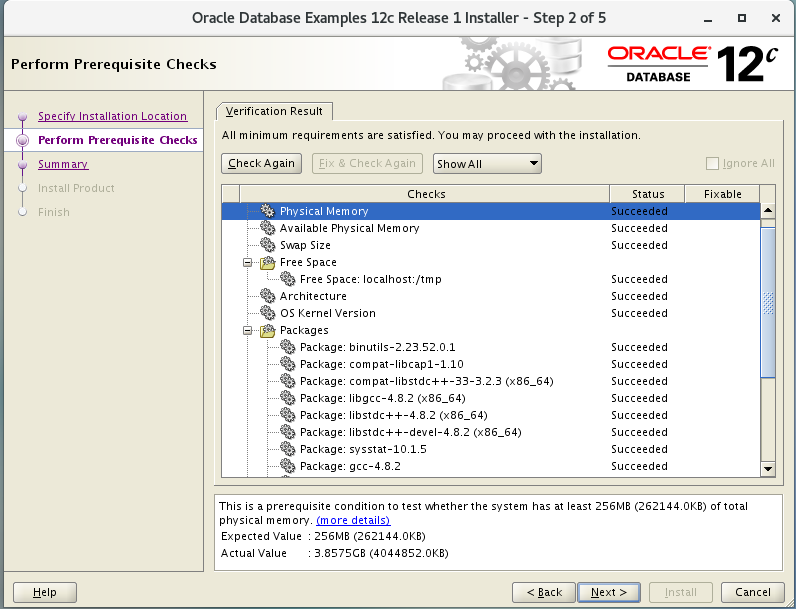Select the Available Physical Memory row
This screenshot has width=796, height=609.
tap(491, 228)
